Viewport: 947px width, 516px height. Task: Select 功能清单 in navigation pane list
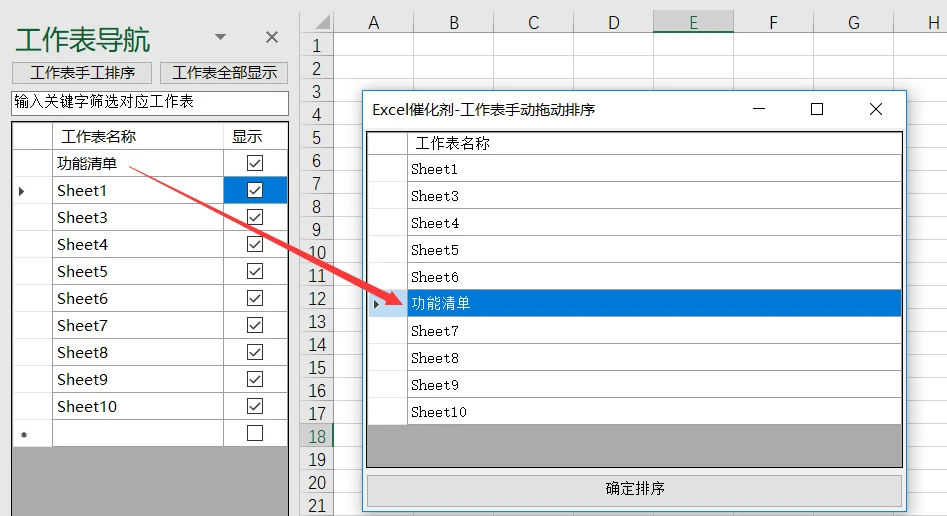click(x=138, y=163)
